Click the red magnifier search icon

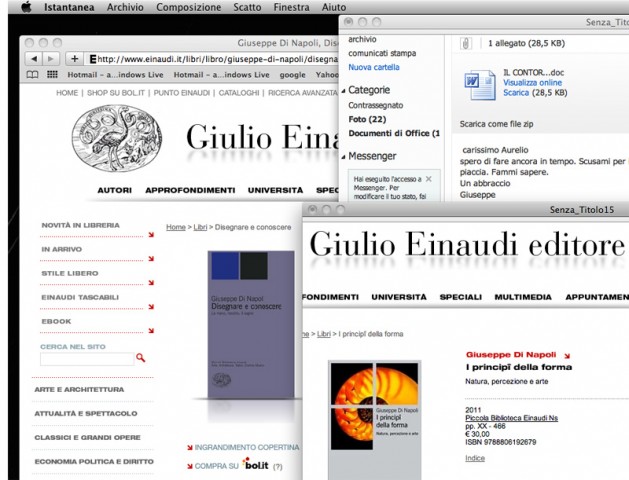pyautogui.click(x=140, y=358)
